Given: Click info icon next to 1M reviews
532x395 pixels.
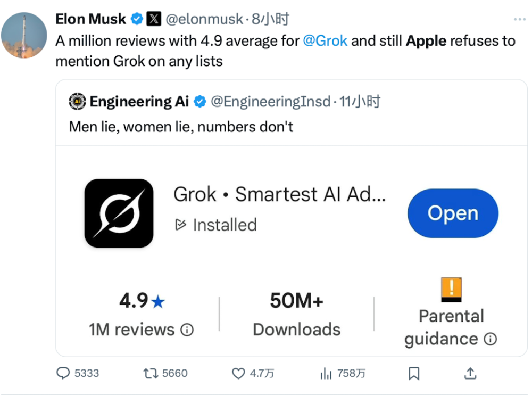Looking at the screenshot, I should pyautogui.click(x=187, y=330).
